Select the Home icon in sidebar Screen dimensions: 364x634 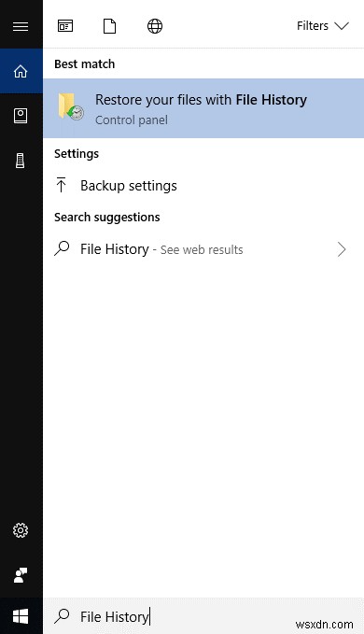coord(21,71)
